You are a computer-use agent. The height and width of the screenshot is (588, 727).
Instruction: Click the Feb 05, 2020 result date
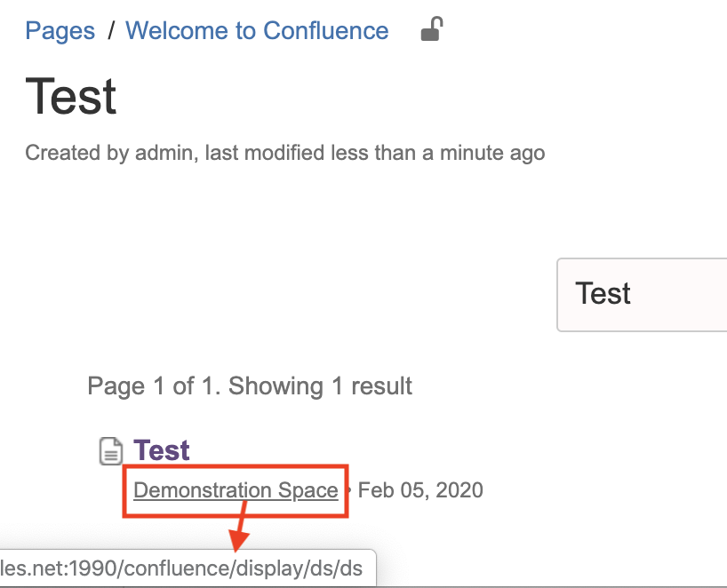coord(420,490)
